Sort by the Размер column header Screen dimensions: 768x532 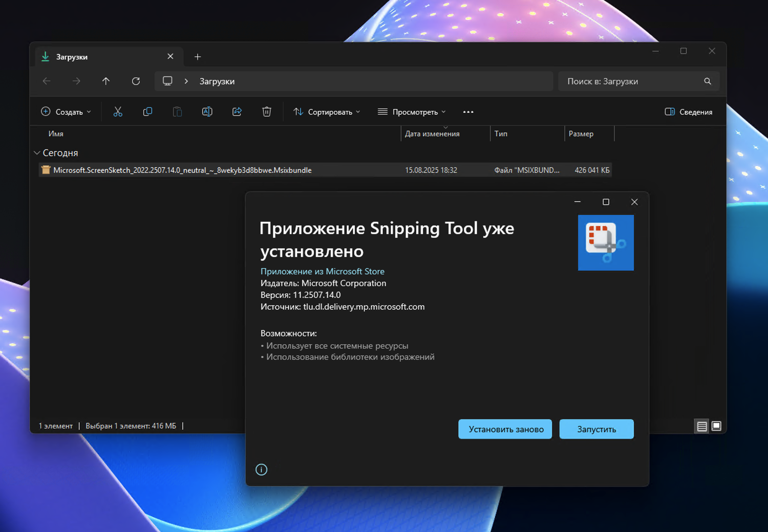click(581, 134)
